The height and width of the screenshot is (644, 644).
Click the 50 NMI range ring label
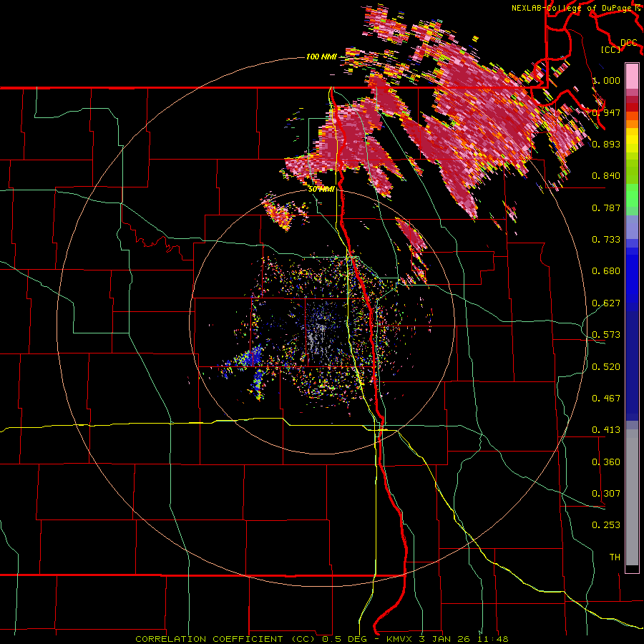pyautogui.click(x=321, y=190)
